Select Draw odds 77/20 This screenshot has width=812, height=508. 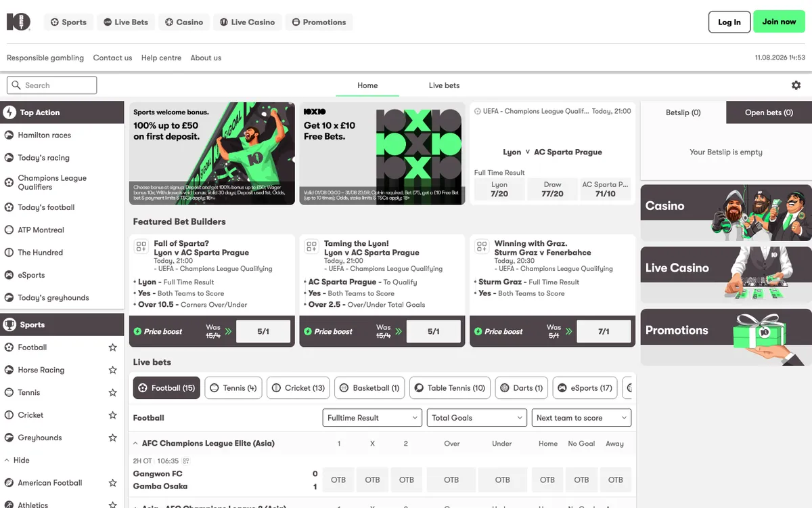552,189
